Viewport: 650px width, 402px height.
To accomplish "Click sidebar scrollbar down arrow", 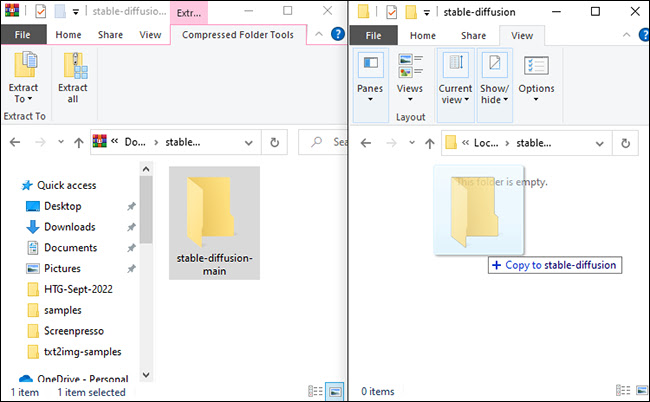I will (x=146, y=375).
